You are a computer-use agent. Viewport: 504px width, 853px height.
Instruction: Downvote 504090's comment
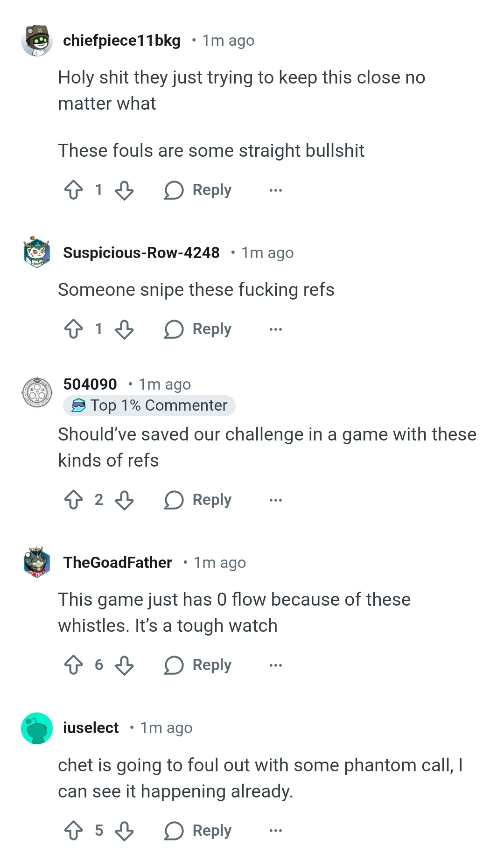(124, 500)
